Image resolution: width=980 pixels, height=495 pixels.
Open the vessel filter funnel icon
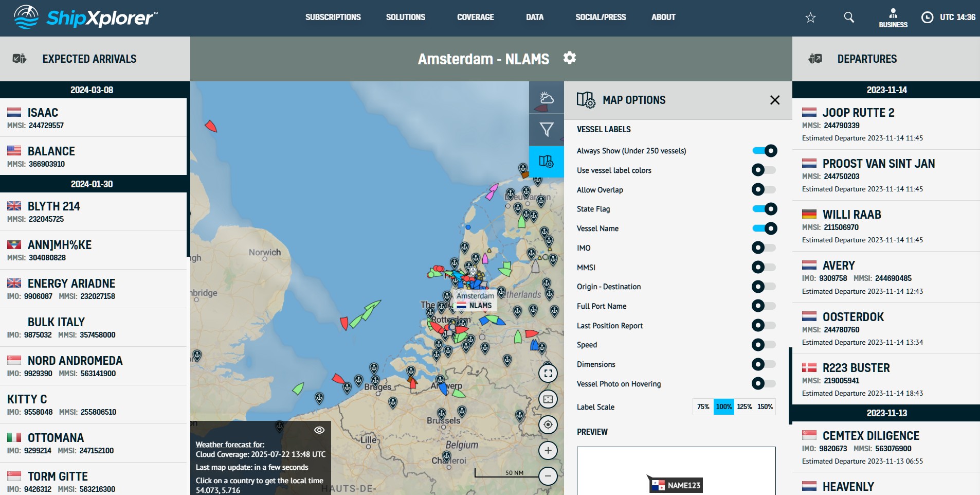coord(546,130)
